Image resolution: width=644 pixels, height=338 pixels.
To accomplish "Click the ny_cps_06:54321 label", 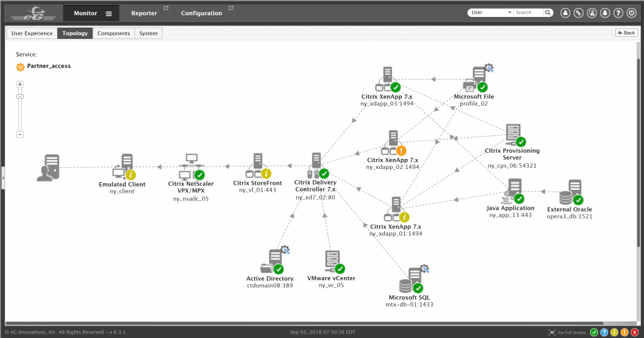I will 512,166.
